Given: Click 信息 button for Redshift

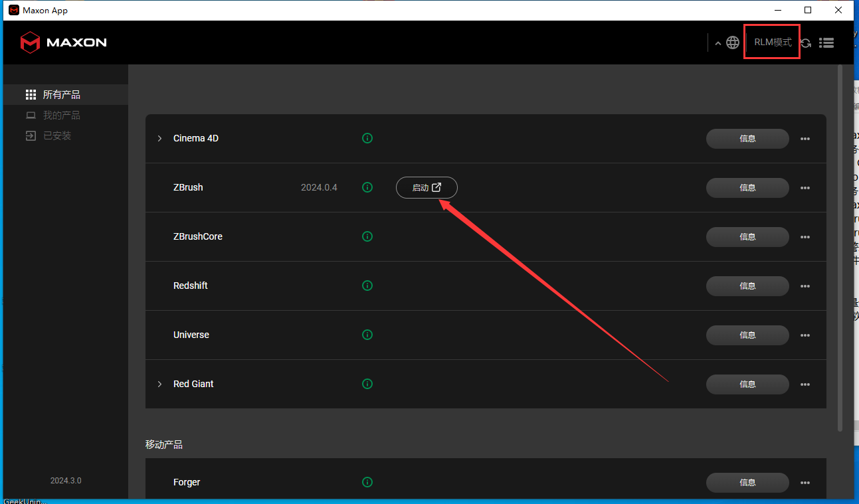Looking at the screenshot, I should [x=747, y=286].
